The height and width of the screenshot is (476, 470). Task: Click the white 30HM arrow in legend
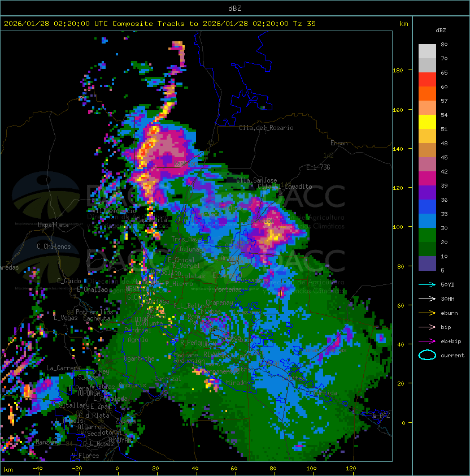click(x=427, y=298)
